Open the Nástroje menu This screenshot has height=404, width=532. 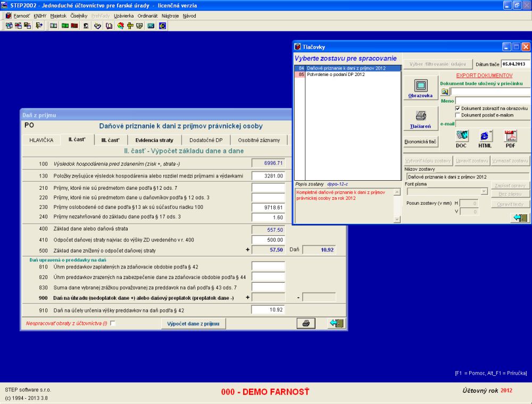pyautogui.click(x=170, y=16)
